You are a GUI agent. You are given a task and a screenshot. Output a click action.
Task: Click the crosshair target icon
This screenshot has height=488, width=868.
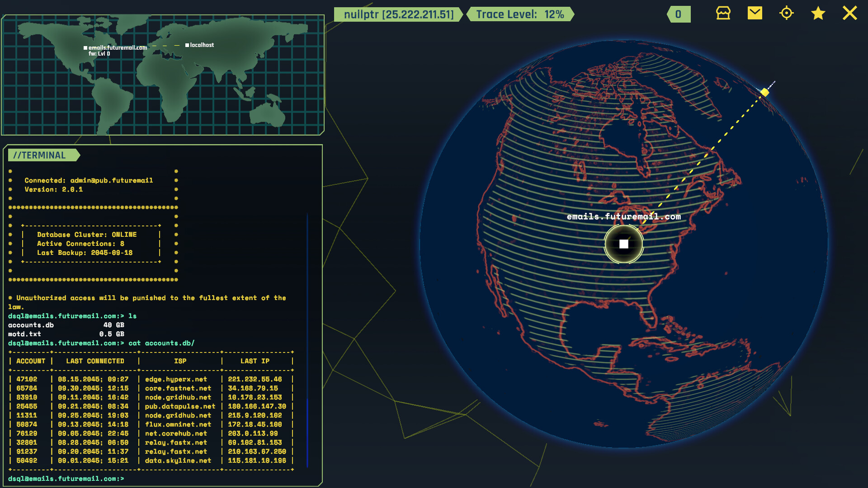(x=786, y=13)
